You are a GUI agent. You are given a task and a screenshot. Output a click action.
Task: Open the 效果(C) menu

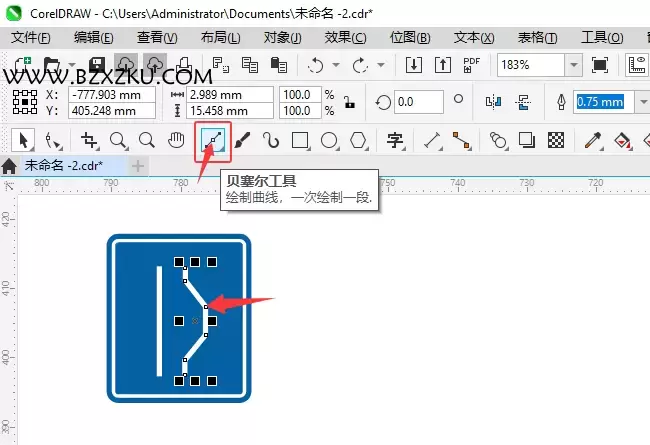345,38
